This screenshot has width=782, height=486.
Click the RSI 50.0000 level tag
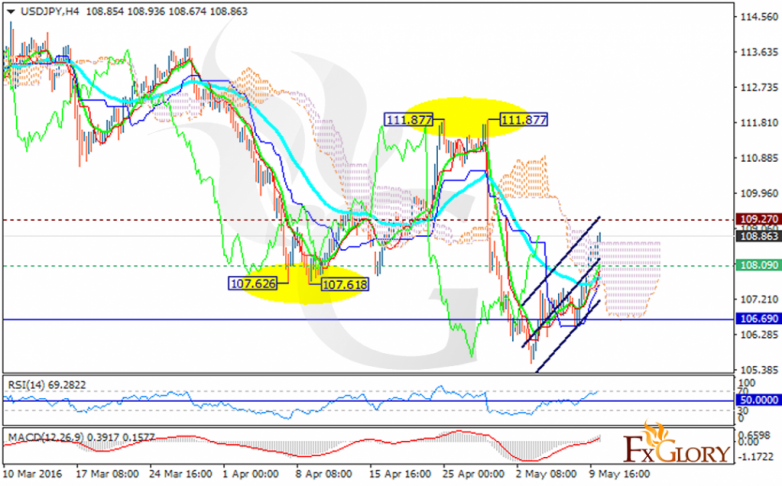[x=759, y=400]
